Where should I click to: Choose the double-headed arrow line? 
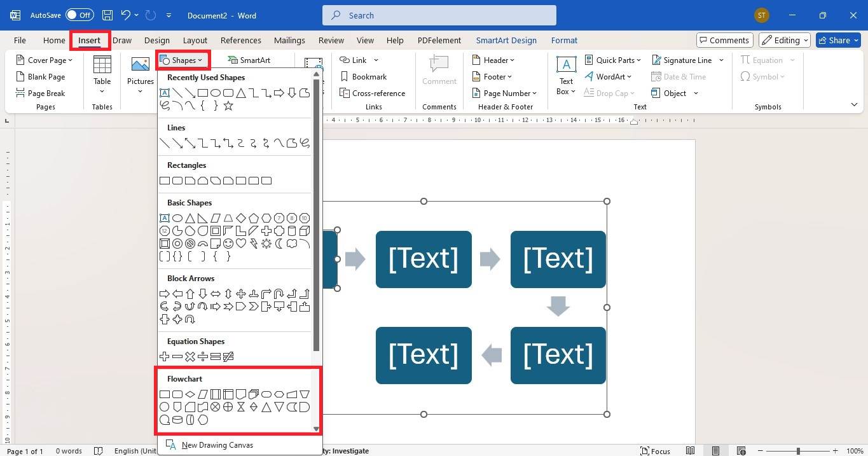[190, 143]
